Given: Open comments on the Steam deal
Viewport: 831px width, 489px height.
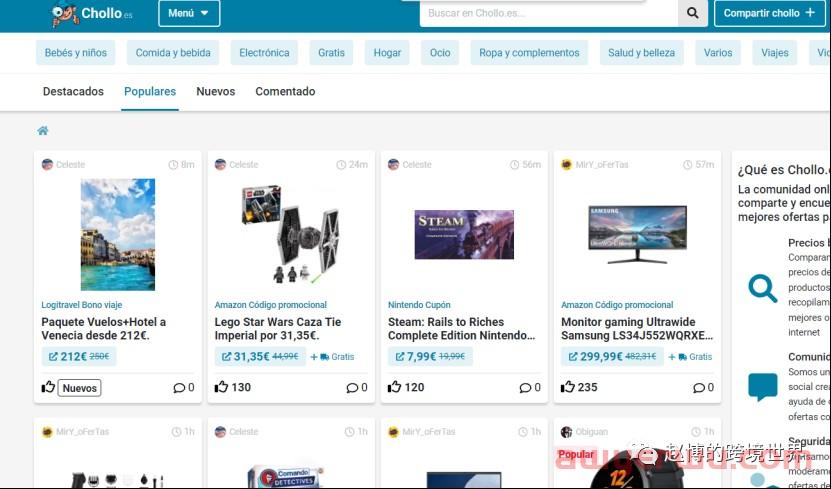Looking at the screenshot, I should pos(531,388).
